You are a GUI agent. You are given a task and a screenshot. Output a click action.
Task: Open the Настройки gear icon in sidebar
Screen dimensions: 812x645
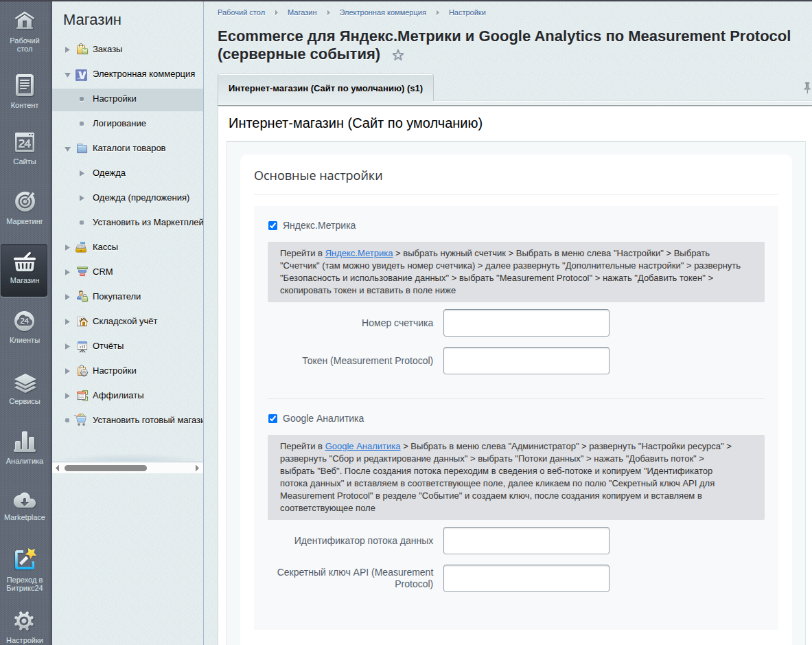24,621
